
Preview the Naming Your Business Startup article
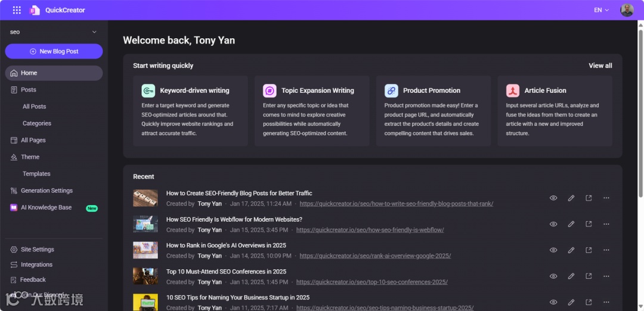tap(553, 303)
